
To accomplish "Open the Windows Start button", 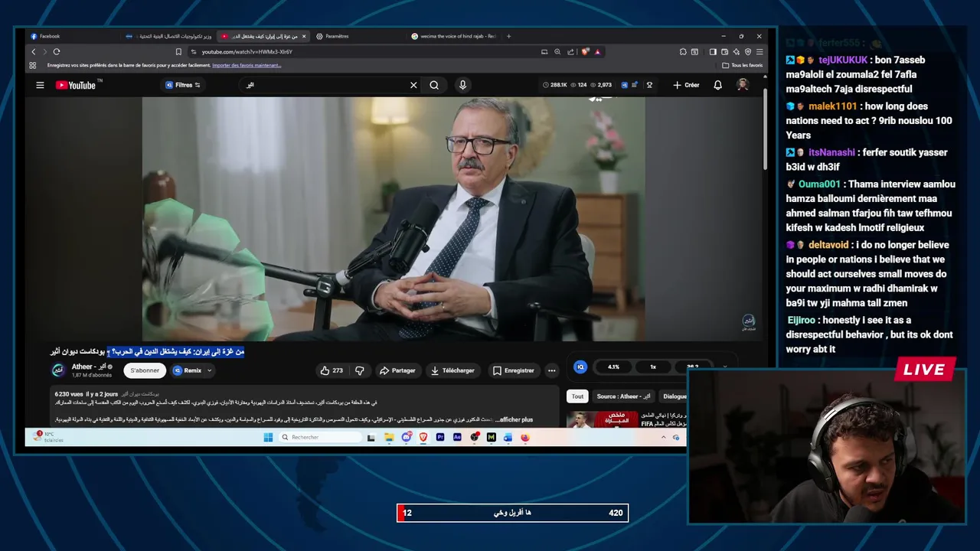I will 268,437.
